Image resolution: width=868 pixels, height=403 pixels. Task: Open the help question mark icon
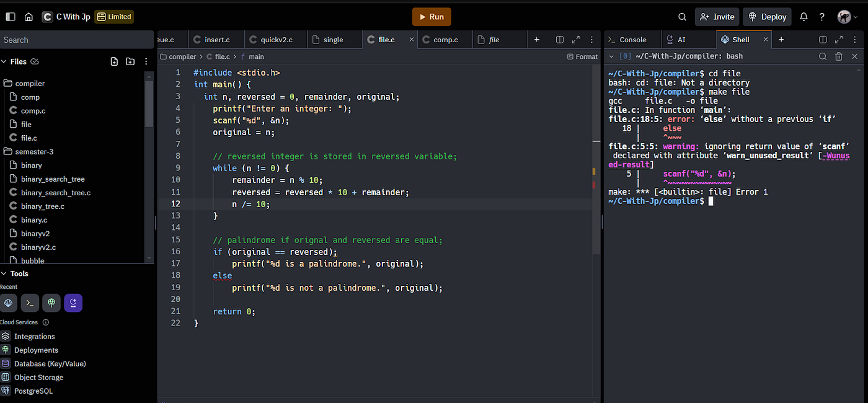[822, 17]
